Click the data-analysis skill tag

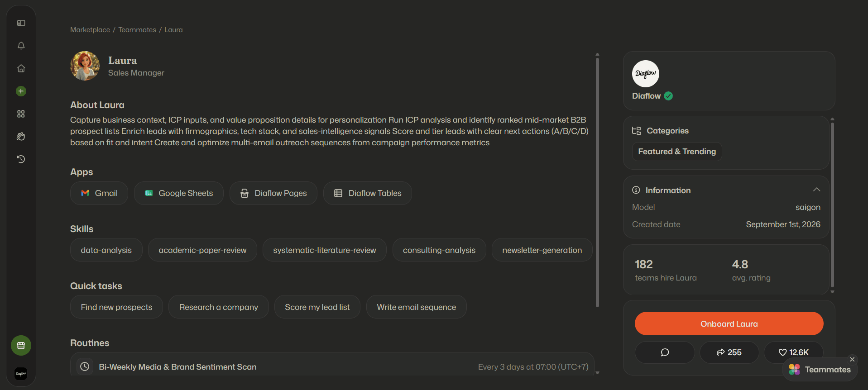pyautogui.click(x=106, y=250)
